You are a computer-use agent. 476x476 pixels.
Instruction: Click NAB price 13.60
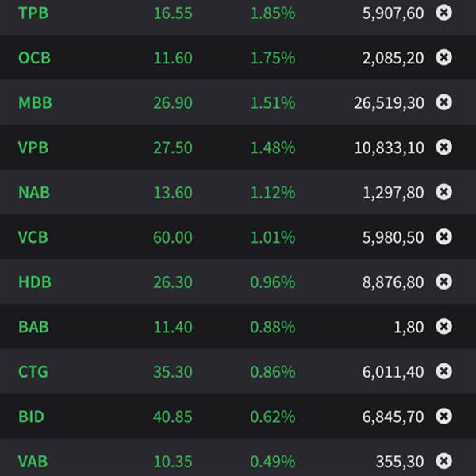(173, 192)
